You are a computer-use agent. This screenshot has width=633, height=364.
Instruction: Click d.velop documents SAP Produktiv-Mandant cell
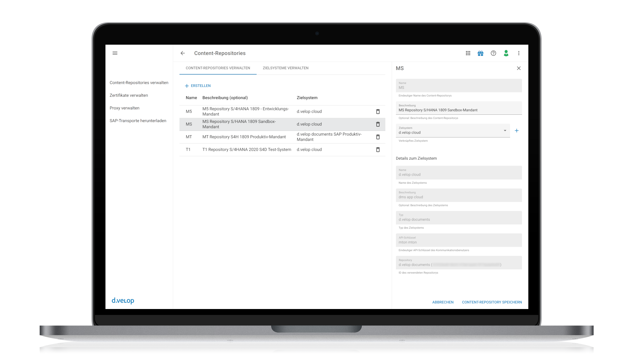click(x=329, y=137)
